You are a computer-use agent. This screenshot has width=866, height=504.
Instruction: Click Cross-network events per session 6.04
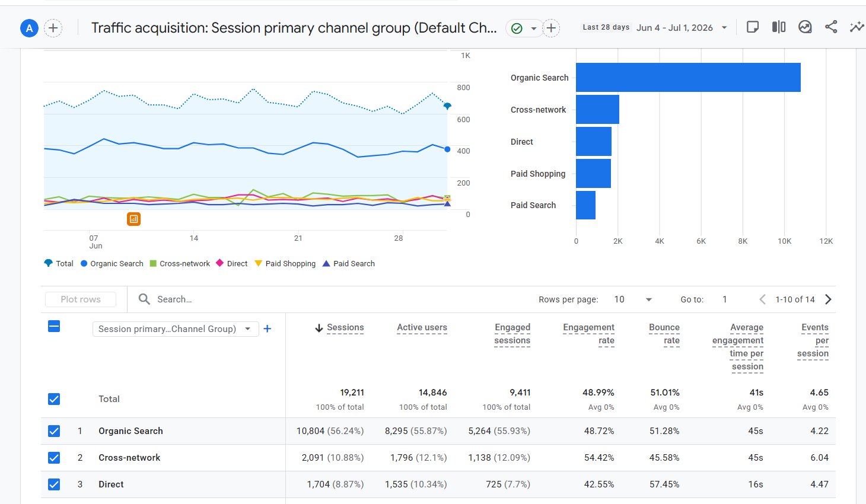(x=819, y=458)
